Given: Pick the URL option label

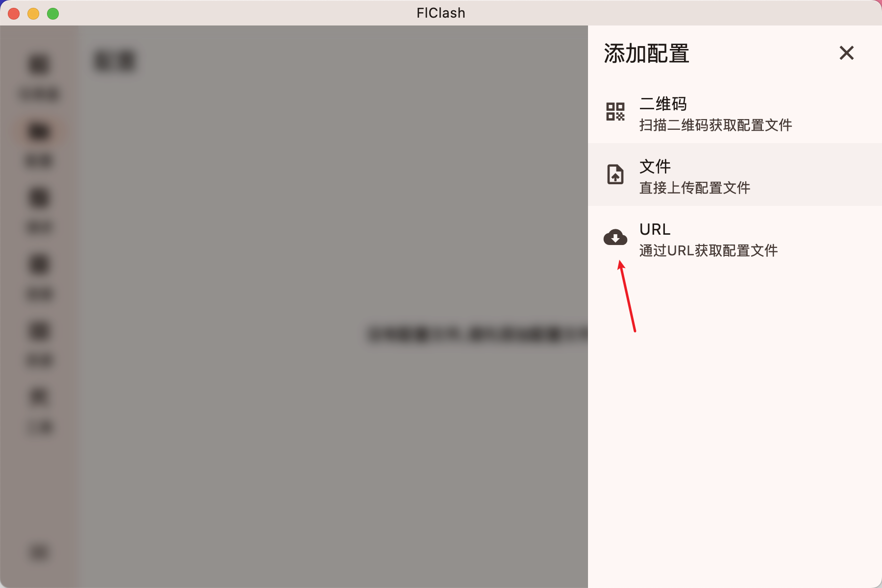Looking at the screenshot, I should point(655,229).
